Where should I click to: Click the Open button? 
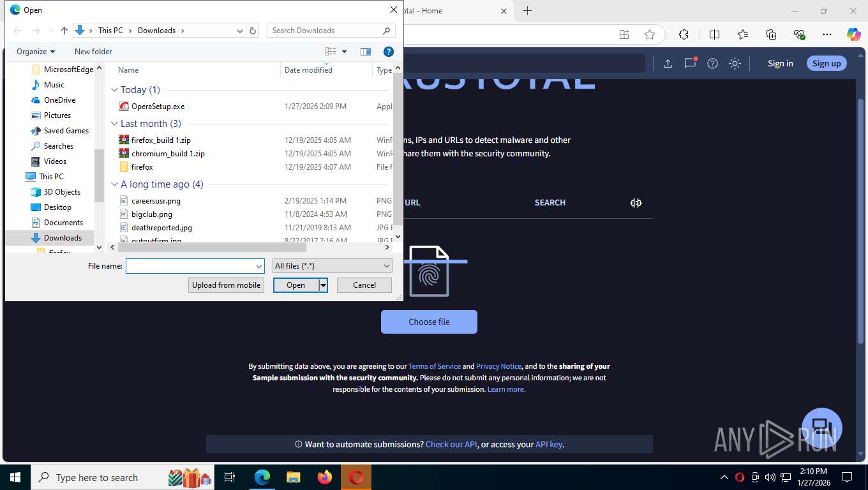296,285
